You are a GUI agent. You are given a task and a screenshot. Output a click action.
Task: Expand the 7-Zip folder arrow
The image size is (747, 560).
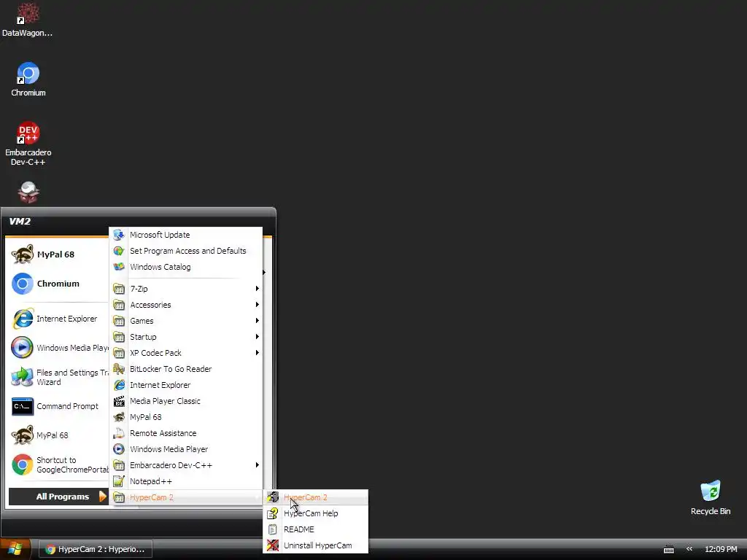pos(258,289)
